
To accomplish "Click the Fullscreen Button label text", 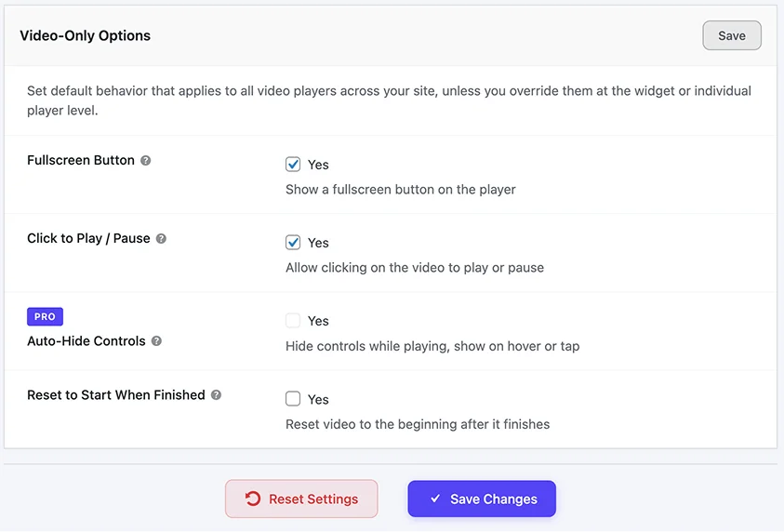I will [81, 160].
